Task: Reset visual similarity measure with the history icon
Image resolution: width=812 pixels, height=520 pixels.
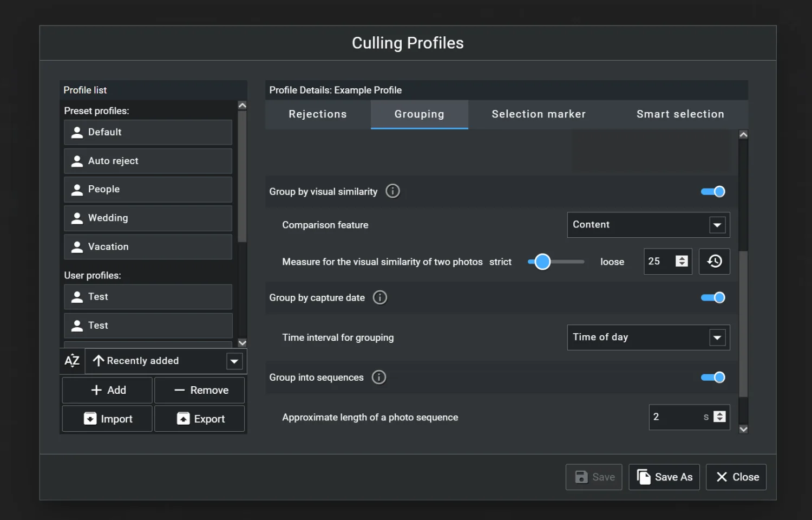Action: [x=714, y=262]
